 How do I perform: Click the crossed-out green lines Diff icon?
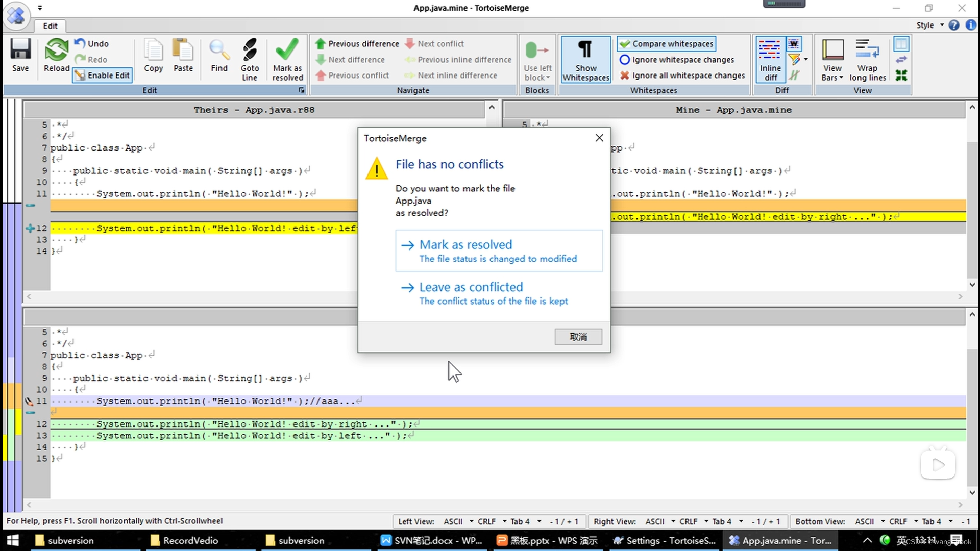[794, 76]
